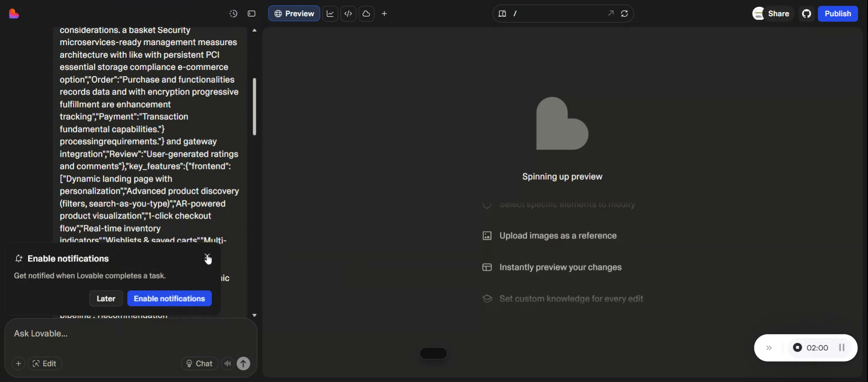Click Set custom knowledge for every edit
The image size is (868, 382).
(571, 299)
